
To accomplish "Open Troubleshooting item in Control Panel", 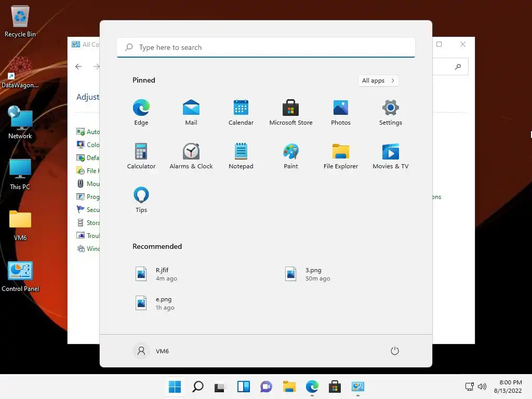I will 88,235.
